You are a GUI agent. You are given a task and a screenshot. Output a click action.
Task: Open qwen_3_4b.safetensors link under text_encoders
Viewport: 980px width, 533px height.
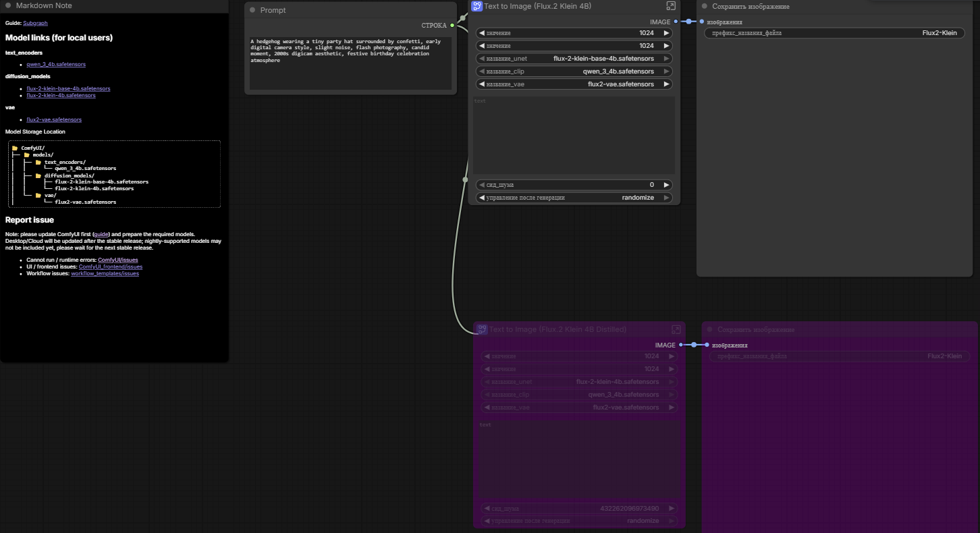(56, 64)
